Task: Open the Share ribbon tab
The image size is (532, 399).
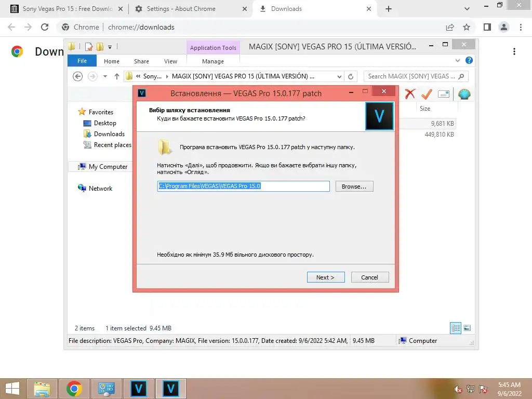Action: (141, 61)
